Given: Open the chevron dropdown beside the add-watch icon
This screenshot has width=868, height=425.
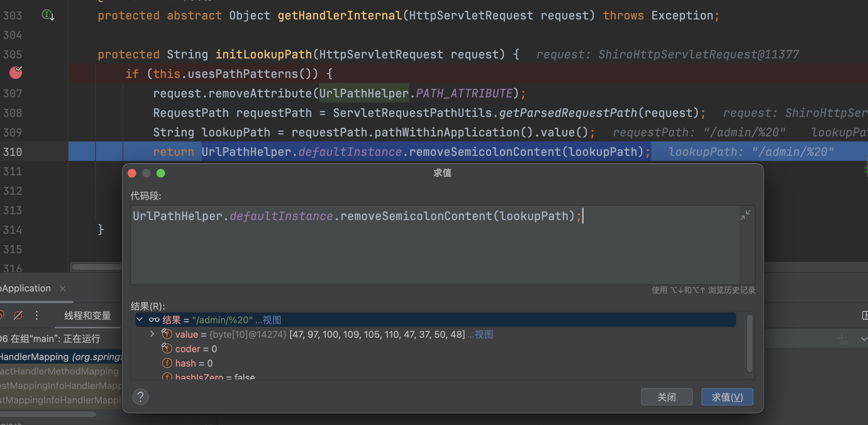Looking at the screenshot, I should click(x=864, y=339).
